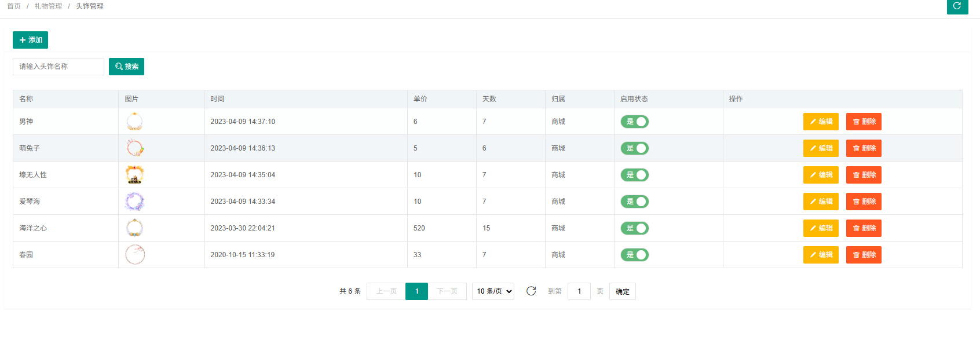The image size is (980, 362).
Task: Click the pagination reload icon
Action: click(x=531, y=291)
